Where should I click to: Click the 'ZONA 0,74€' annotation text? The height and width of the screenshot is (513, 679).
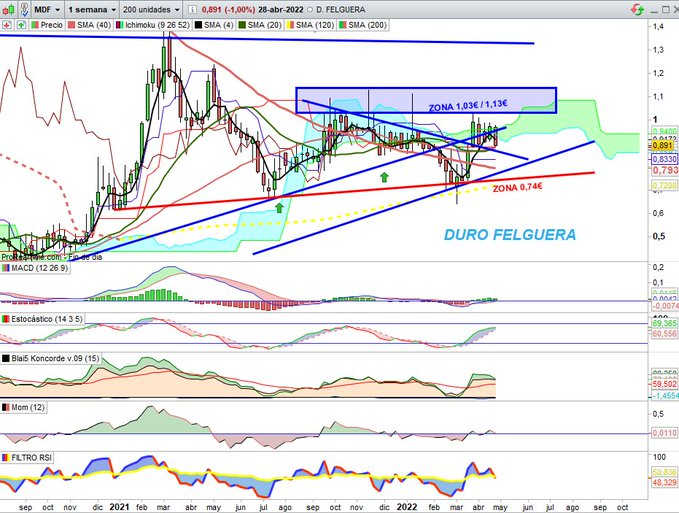click(x=517, y=187)
